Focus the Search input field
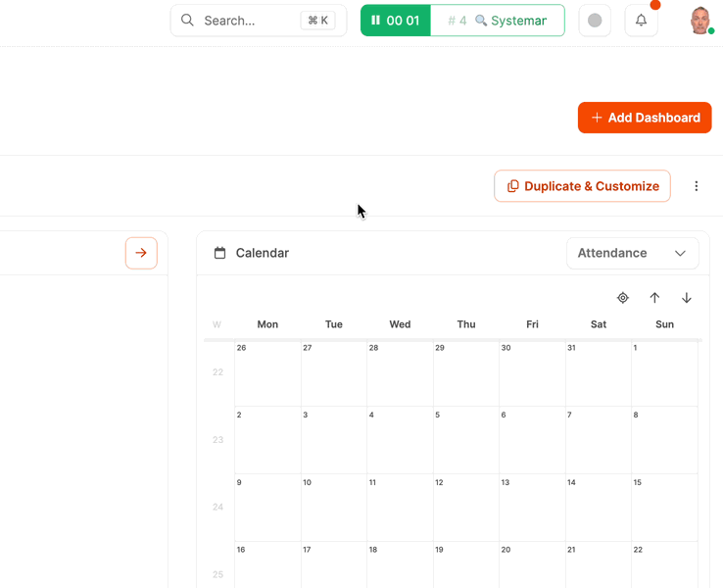The image size is (723, 588). [250, 21]
